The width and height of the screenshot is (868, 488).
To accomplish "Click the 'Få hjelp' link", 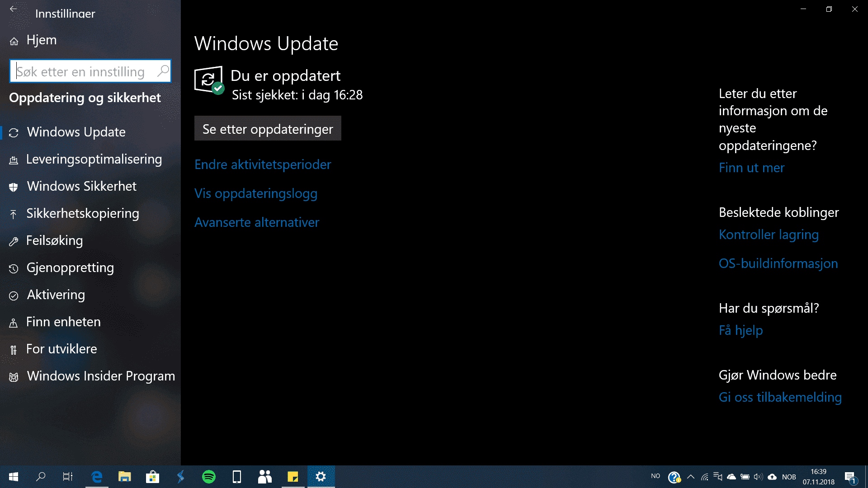I will [x=741, y=330].
